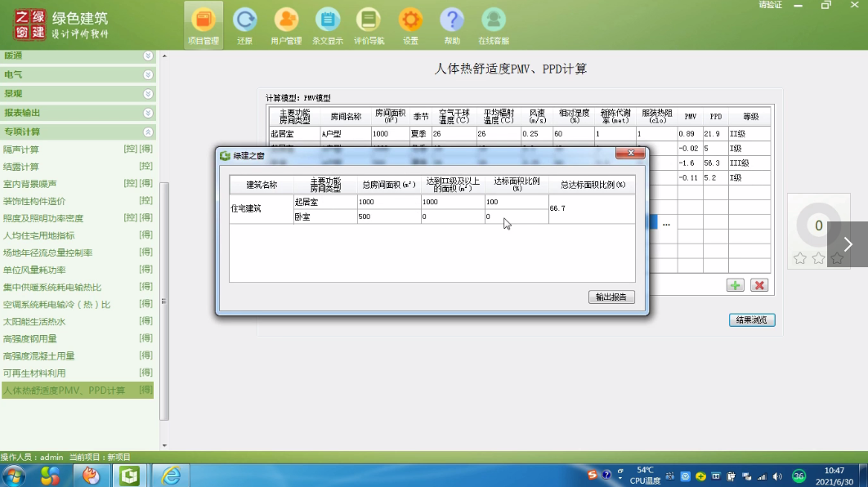This screenshot has width=868, height=487.
Task: Click the 住宅建筑 cell in dialog
Action: point(262,208)
